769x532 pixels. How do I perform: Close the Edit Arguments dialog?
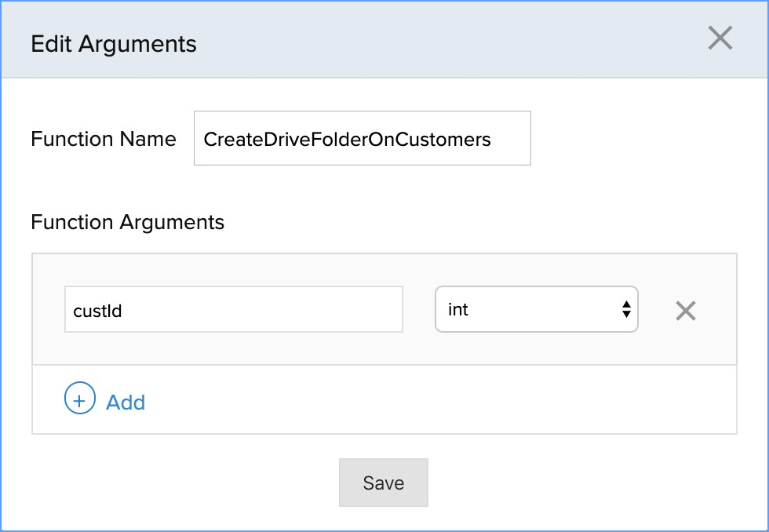pos(720,38)
